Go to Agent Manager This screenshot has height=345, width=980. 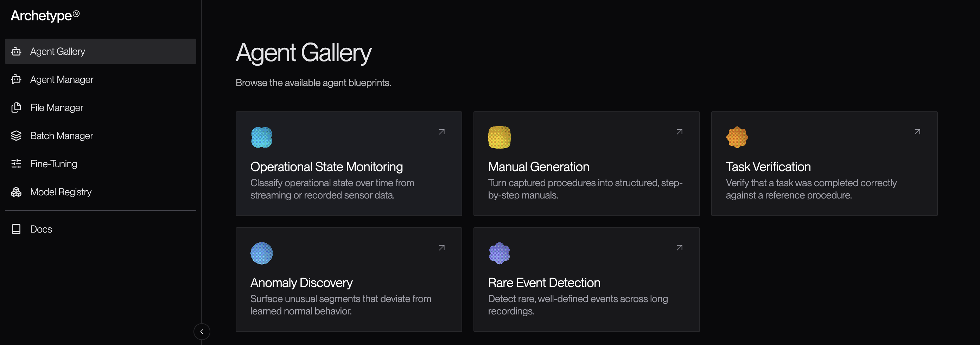point(101,79)
